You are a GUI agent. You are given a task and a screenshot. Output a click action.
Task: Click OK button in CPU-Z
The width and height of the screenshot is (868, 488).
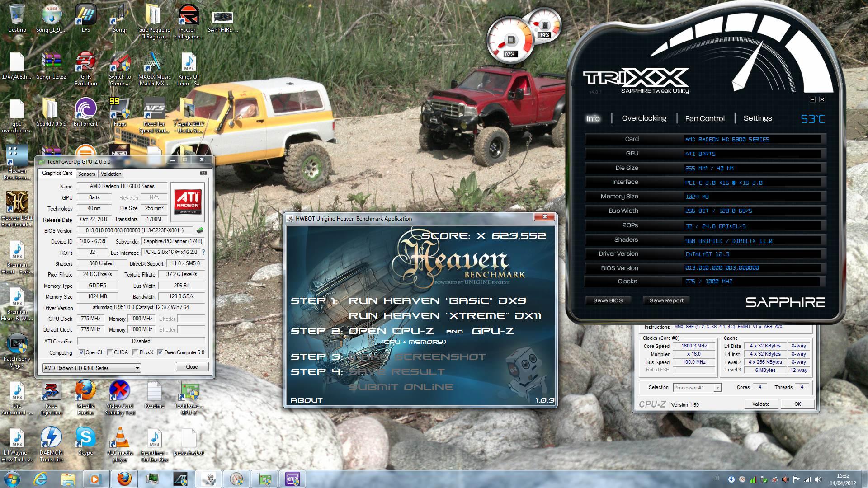pos(798,404)
